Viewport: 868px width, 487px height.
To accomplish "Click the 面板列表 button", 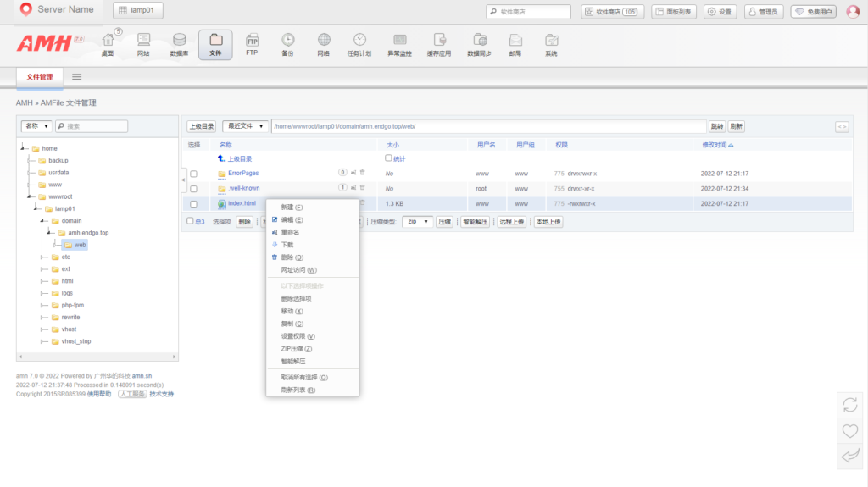I will pos(674,12).
